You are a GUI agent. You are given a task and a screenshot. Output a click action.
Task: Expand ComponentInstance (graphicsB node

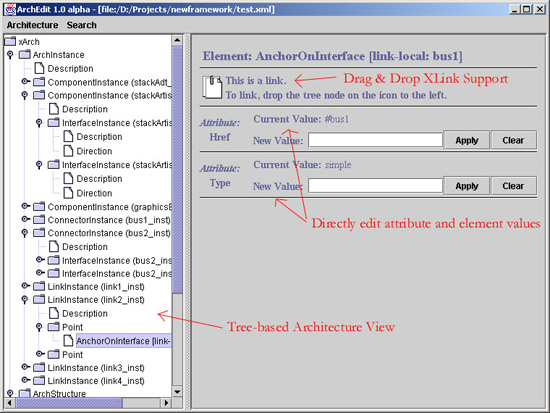[x=25, y=206]
